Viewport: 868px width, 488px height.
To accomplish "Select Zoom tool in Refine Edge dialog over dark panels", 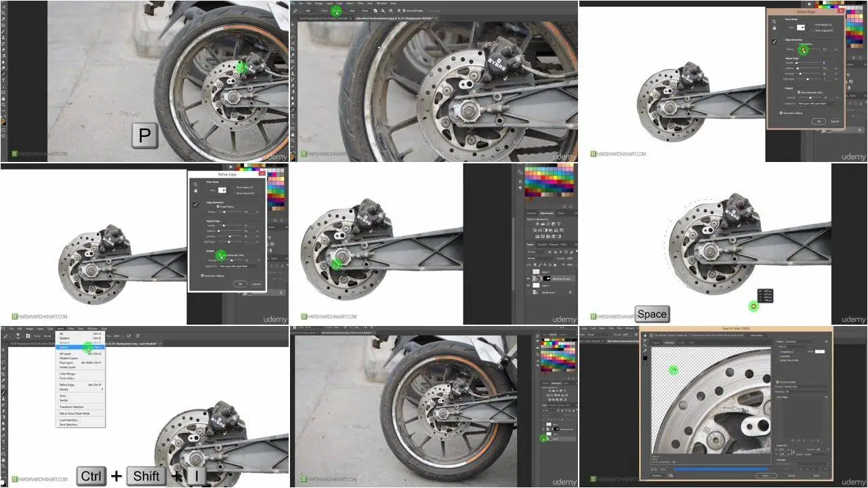I will (774, 22).
